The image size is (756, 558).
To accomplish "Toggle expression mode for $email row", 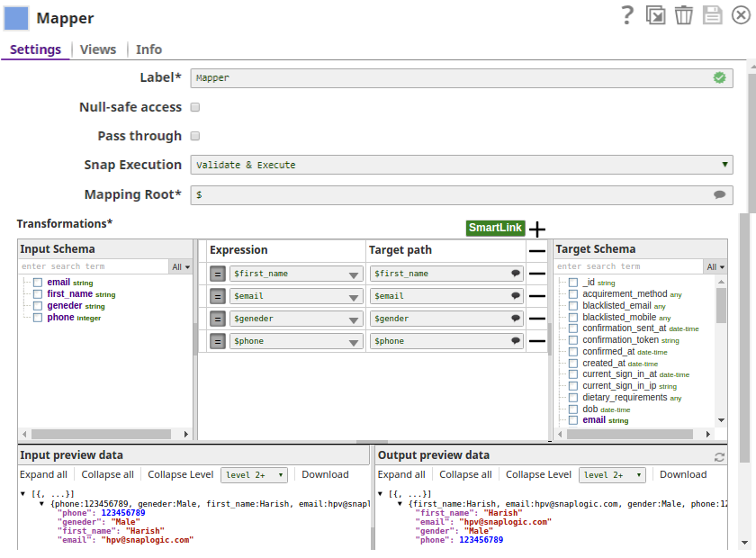I will point(218,296).
